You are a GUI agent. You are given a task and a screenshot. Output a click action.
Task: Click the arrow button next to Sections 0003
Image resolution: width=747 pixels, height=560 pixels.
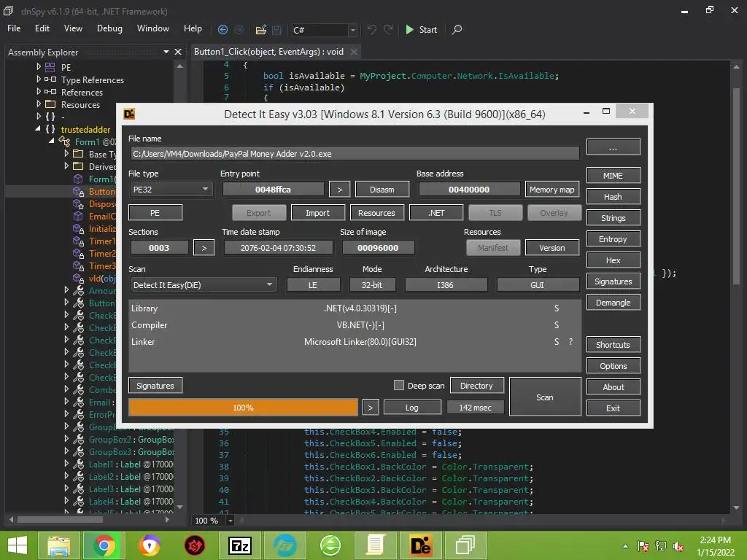pos(204,248)
